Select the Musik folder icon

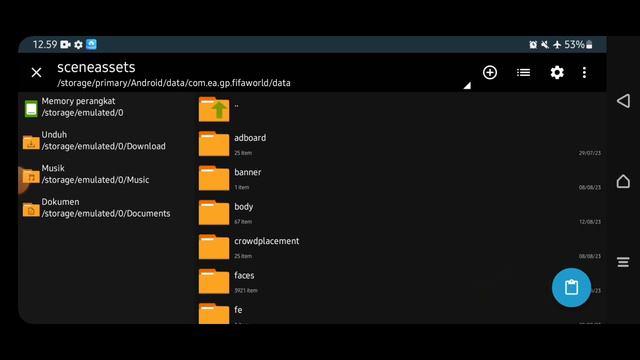point(31,176)
